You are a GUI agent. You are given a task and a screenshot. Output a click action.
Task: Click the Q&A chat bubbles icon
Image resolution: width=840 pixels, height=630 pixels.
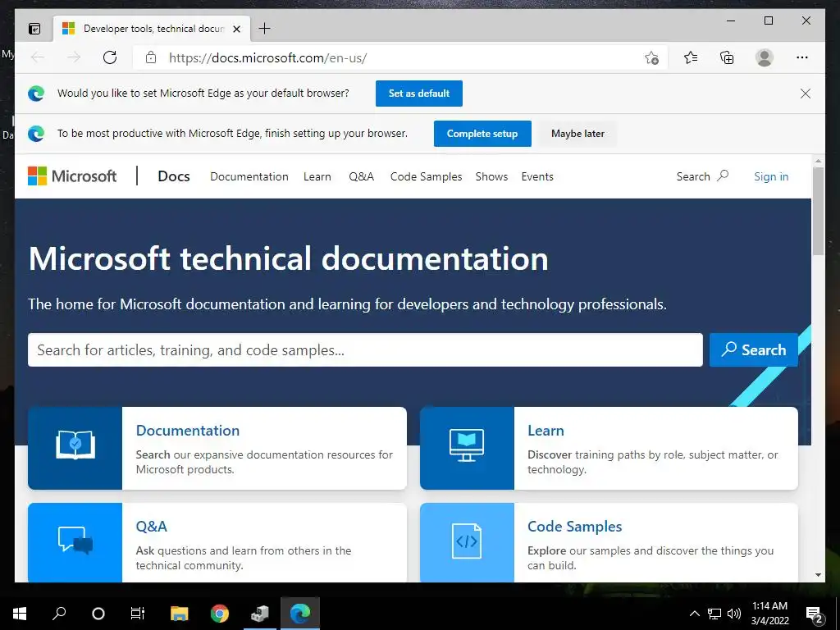click(x=75, y=540)
